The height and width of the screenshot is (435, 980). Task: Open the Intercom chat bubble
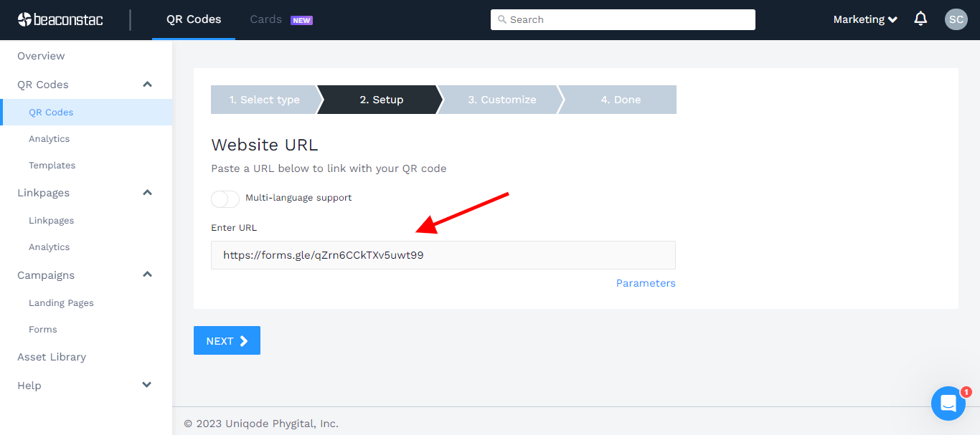(x=948, y=403)
